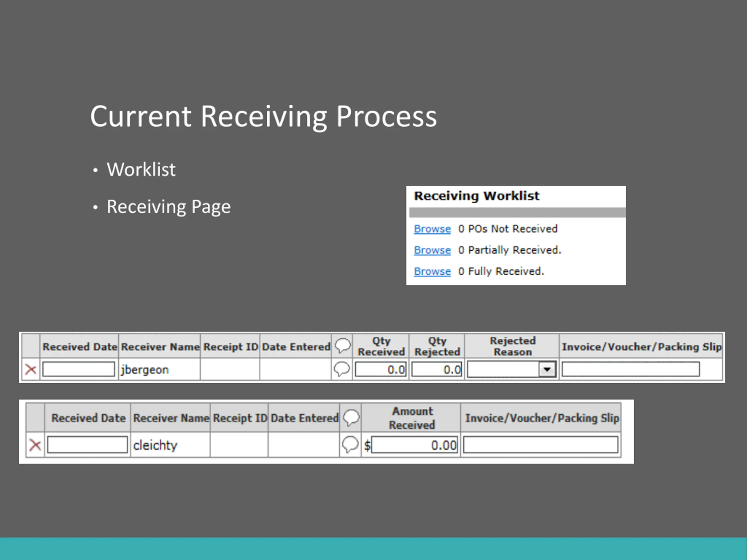This screenshot has height=560, width=747.
Task: Click the 'Qty Received' column header
Action: (381, 346)
